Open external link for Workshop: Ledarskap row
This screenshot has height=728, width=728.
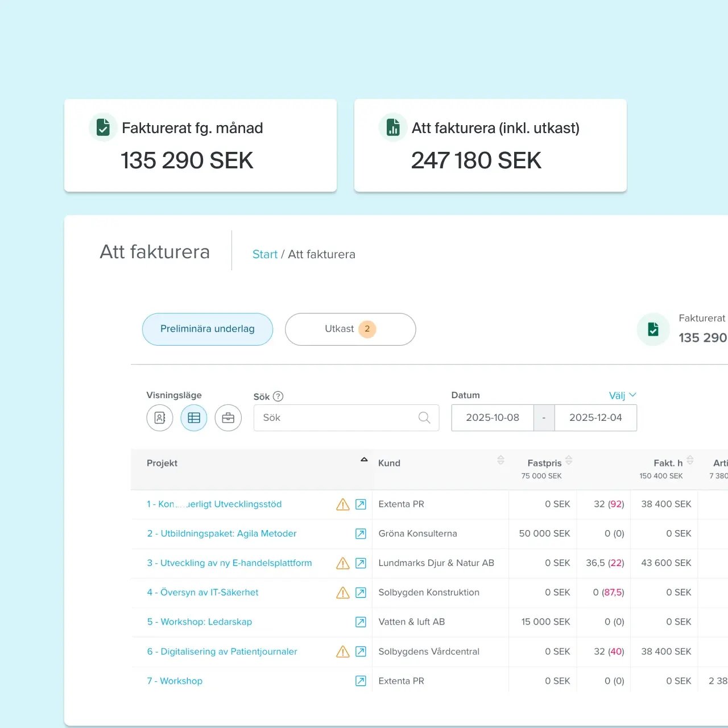(361, 622)
